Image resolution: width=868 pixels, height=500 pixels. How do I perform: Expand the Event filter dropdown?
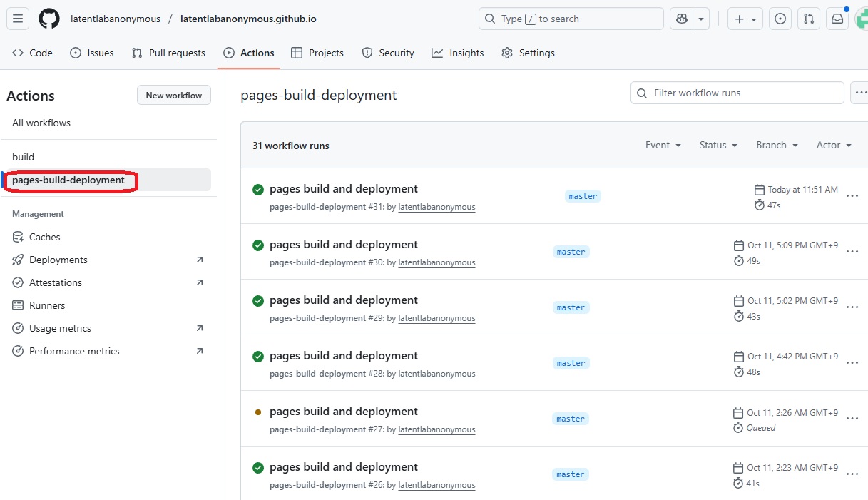tap(663, 145)
